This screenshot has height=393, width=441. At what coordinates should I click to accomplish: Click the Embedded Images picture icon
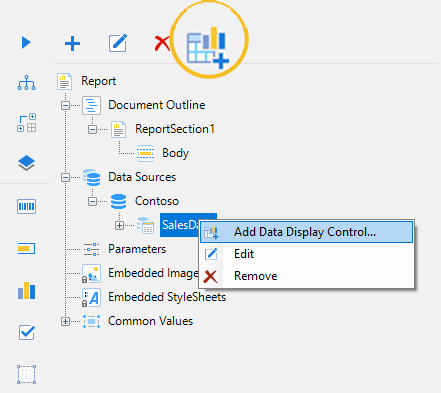[91, 274]
